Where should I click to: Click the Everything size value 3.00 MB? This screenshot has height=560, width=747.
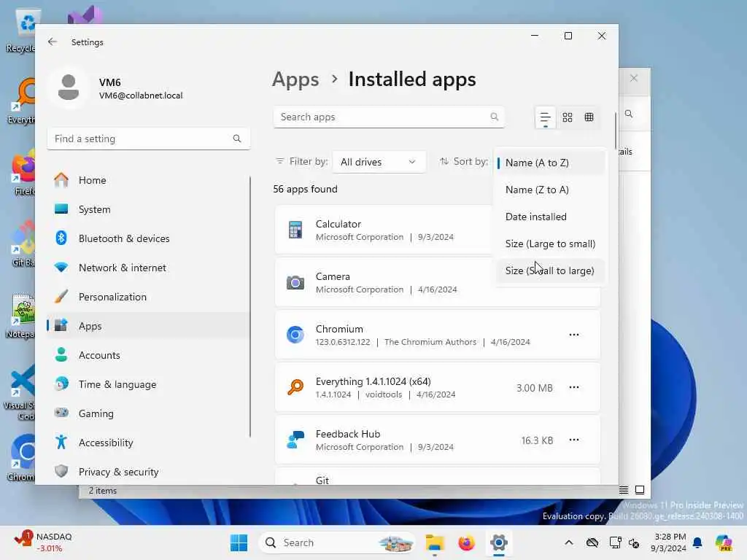[x=535, y=388]
